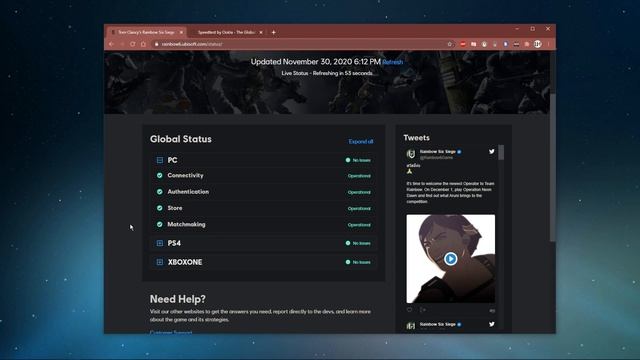Viewport: 640px width, 360px height.
Task: Open the browser home page icon
Action: [143, 44]
